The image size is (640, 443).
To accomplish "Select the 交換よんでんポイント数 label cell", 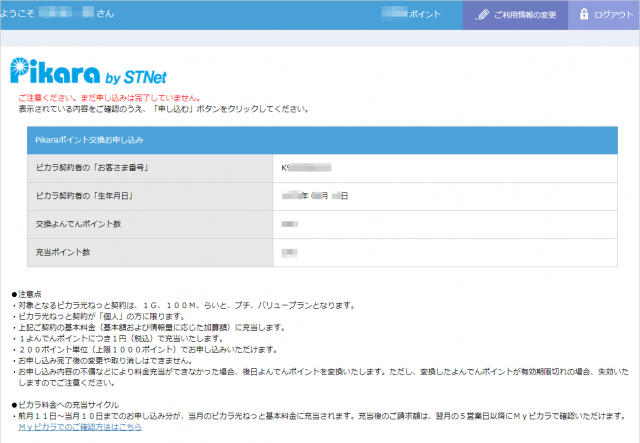I will pyautogui.click(x=150, y=224).
